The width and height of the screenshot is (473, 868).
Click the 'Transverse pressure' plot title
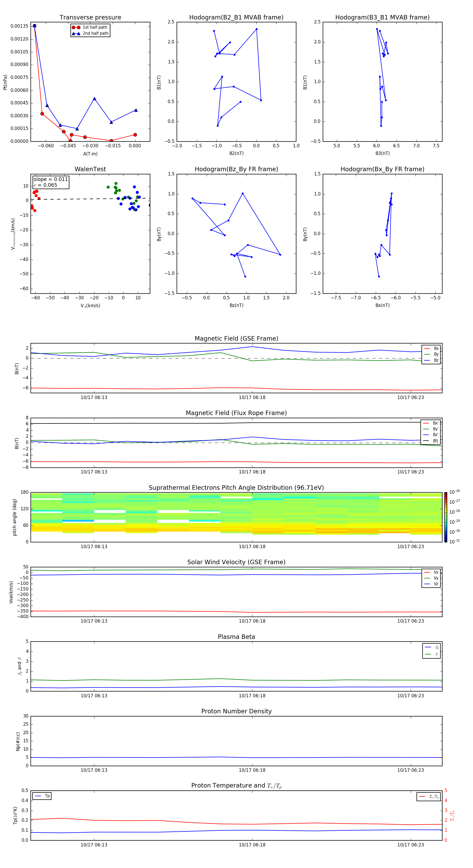coord(90,17)
